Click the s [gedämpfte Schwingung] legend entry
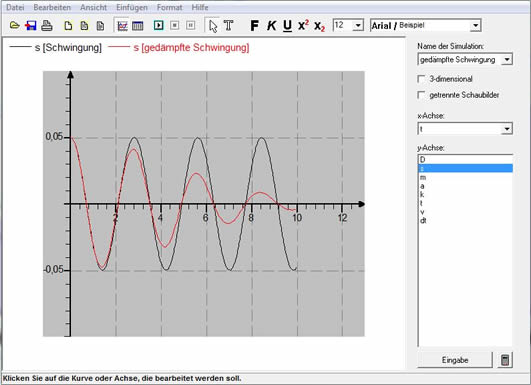 tap(179, 48)
